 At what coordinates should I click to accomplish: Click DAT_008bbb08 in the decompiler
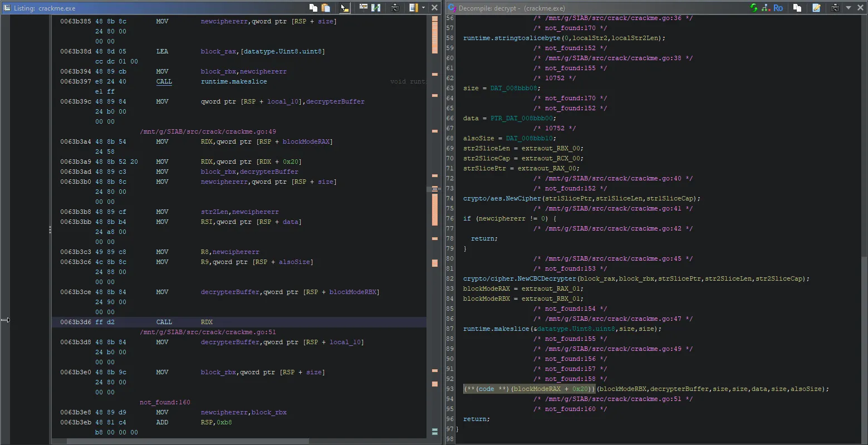pyautogui.click(x=513, y=88)
